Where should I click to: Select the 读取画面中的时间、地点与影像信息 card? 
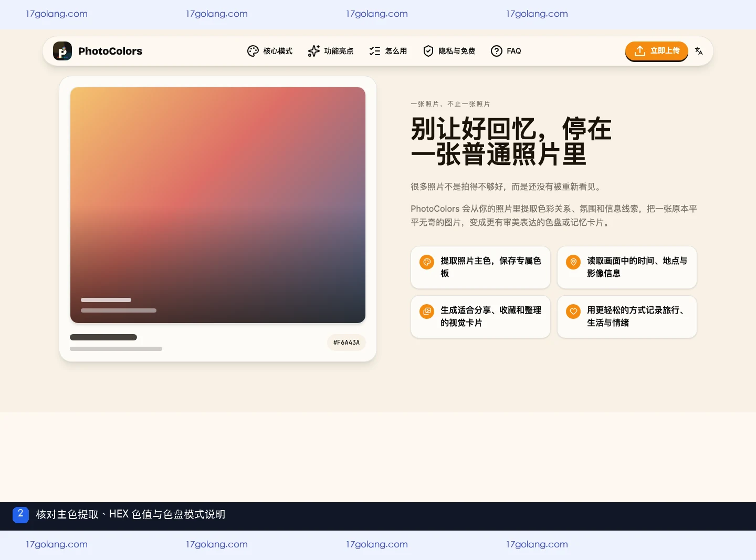pyautogui.click(x=627, y=267)
